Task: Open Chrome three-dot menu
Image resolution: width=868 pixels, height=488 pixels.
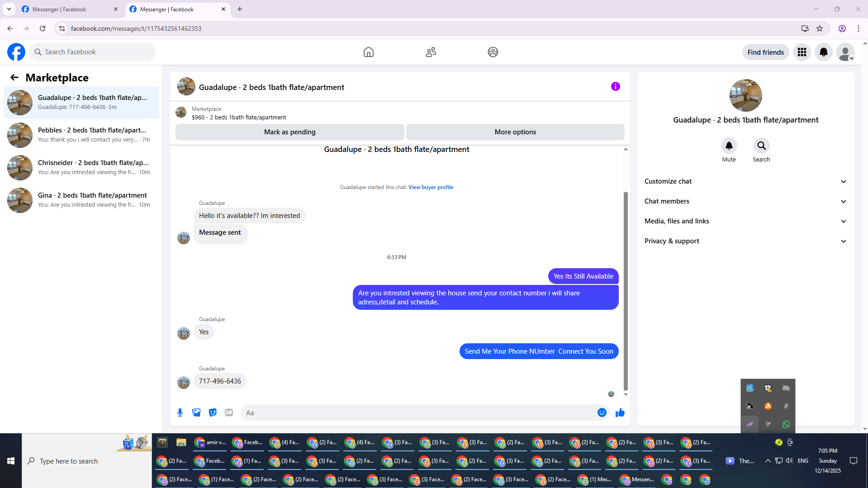Action: pos(859,28)
